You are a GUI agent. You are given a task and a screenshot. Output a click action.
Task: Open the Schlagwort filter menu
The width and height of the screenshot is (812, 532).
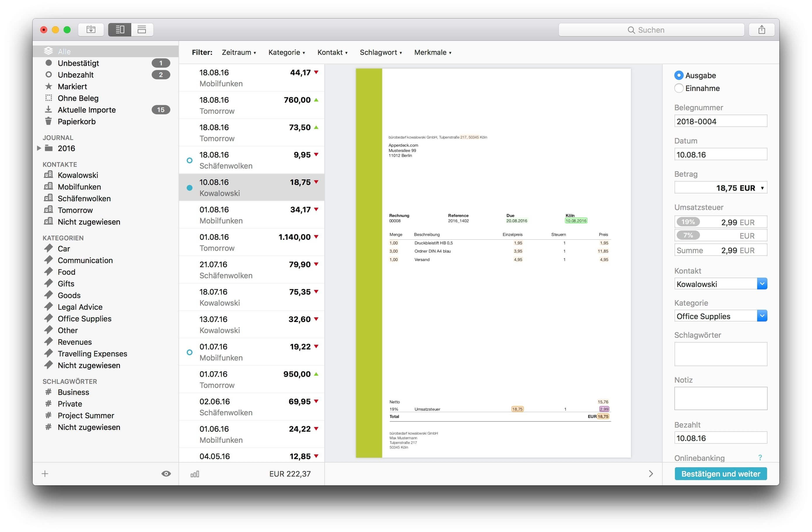(381, 52)
